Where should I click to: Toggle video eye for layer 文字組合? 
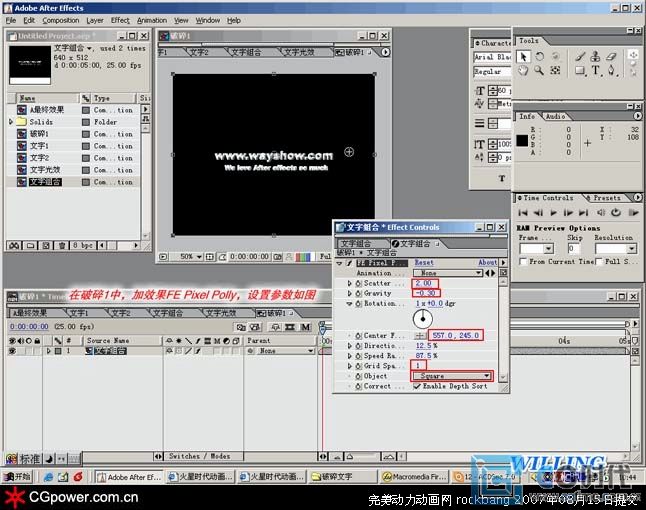pyautogui.click(x=12, y=351)
